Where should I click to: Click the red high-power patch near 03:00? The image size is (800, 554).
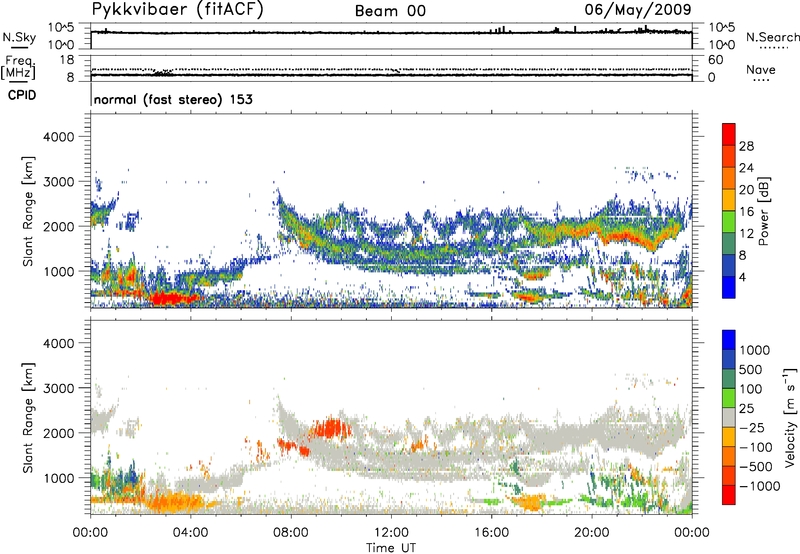[170, 297]
